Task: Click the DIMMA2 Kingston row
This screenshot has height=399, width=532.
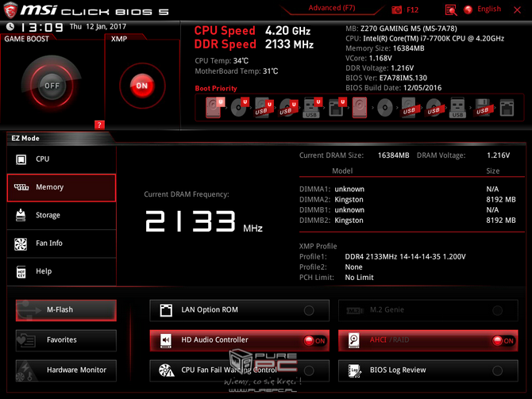Action: pos(407,200)
